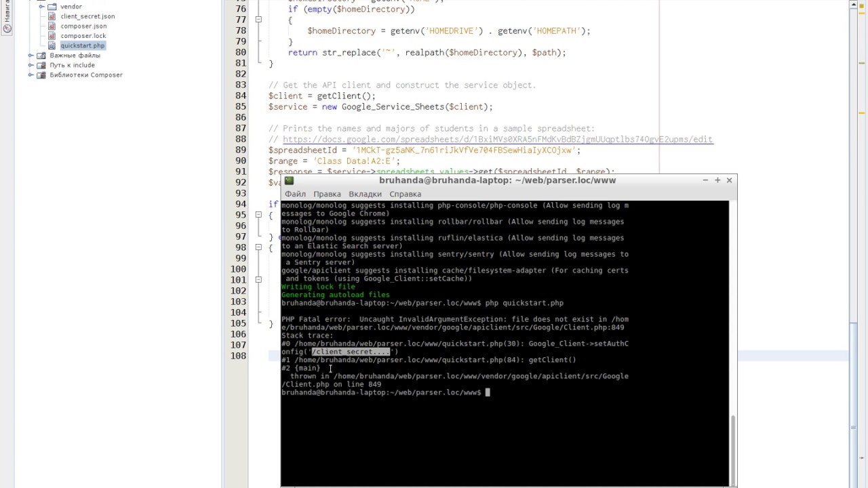
Task: Click the terminal window's app icon
Action: tap(289, 181)
